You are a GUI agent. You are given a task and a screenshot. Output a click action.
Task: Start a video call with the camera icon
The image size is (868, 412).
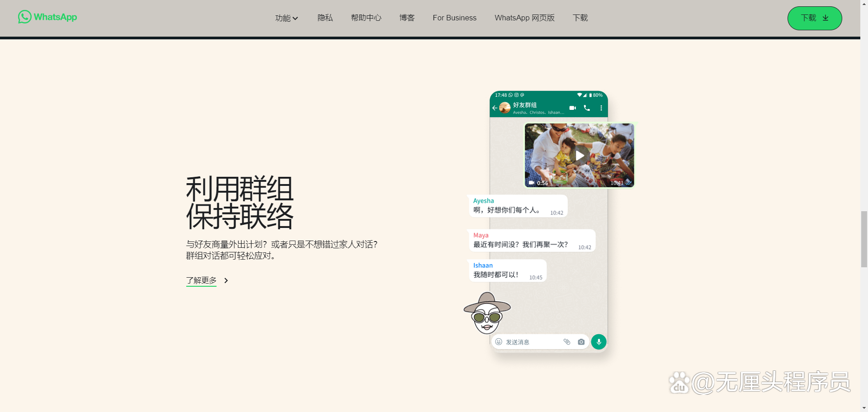point(572,108)
